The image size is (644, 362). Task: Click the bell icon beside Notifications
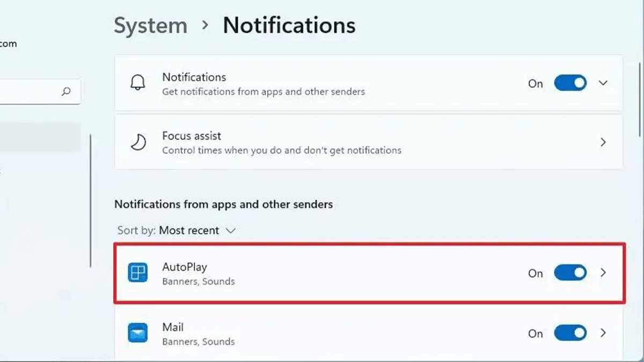click(x=138, y=83)
